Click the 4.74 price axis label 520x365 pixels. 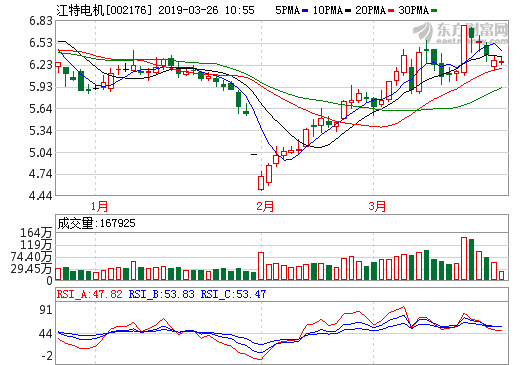(x=41, y=174)
